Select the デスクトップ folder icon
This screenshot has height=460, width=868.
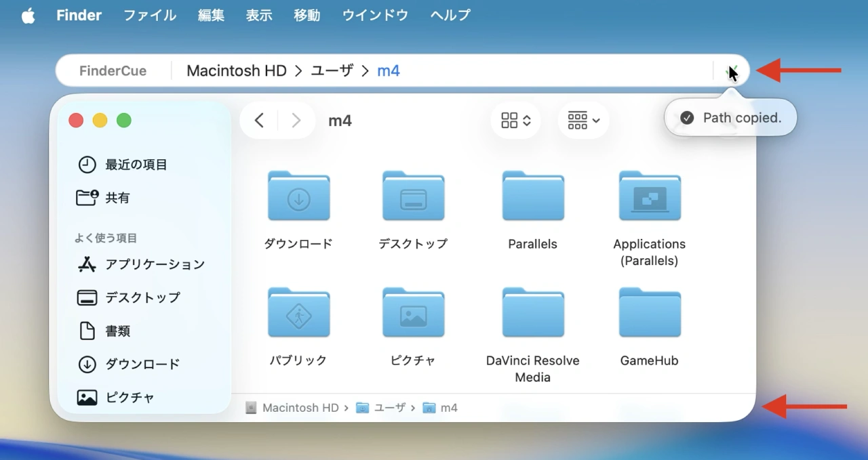[x=414, y=196]
